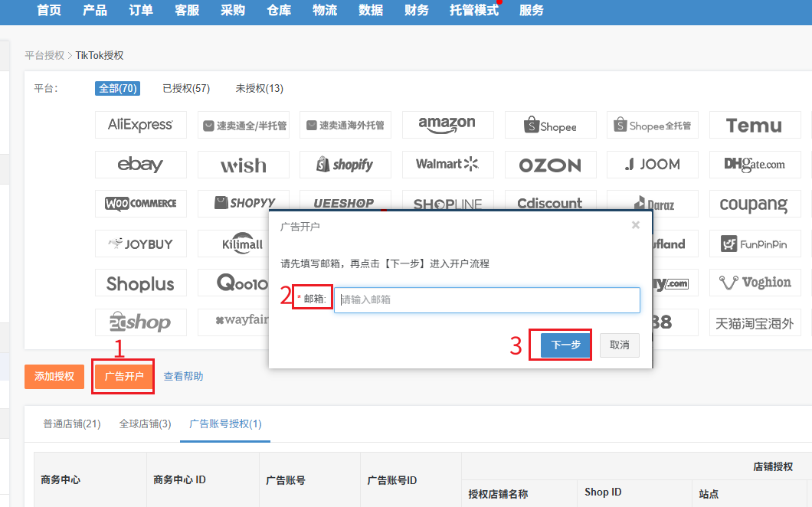This screenshot has width=812, height=507.
Task: Pick the shopify platform tile
Action: point(345,165)
